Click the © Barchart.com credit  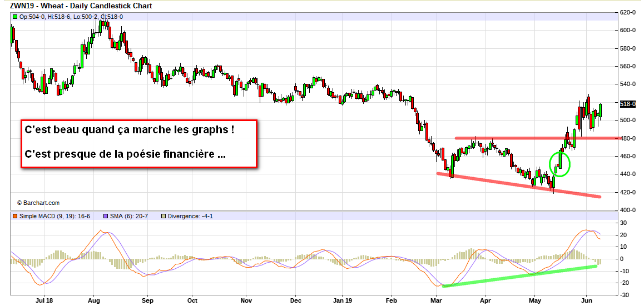click(38, 203)
